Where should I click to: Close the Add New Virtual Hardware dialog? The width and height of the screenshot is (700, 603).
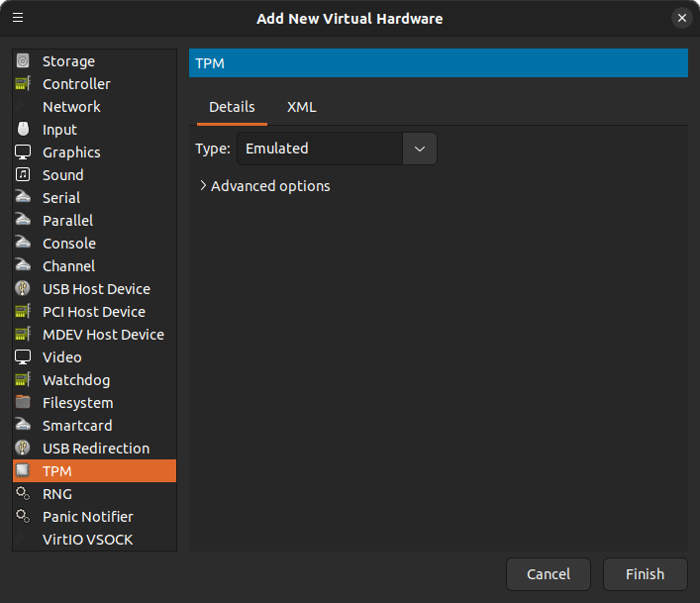point(681,18)
